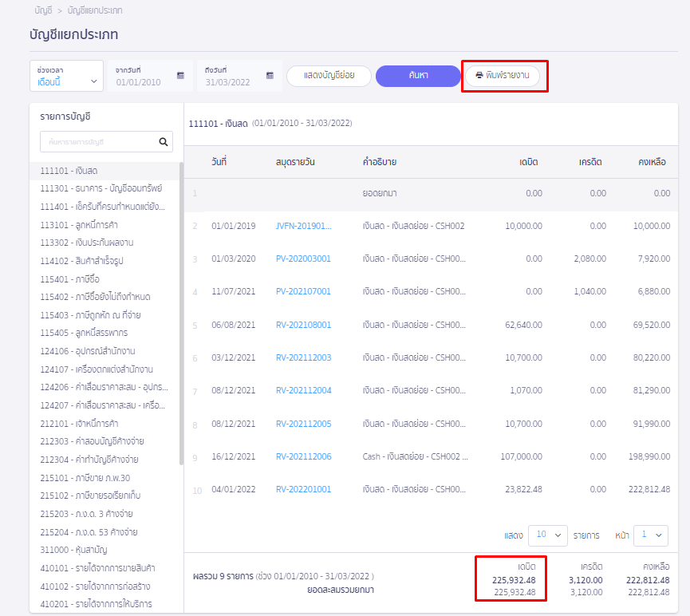The width and height of the screenshot is (690, 616).
Task: Open journal link RV-202112005
Action: pos(304,424)
